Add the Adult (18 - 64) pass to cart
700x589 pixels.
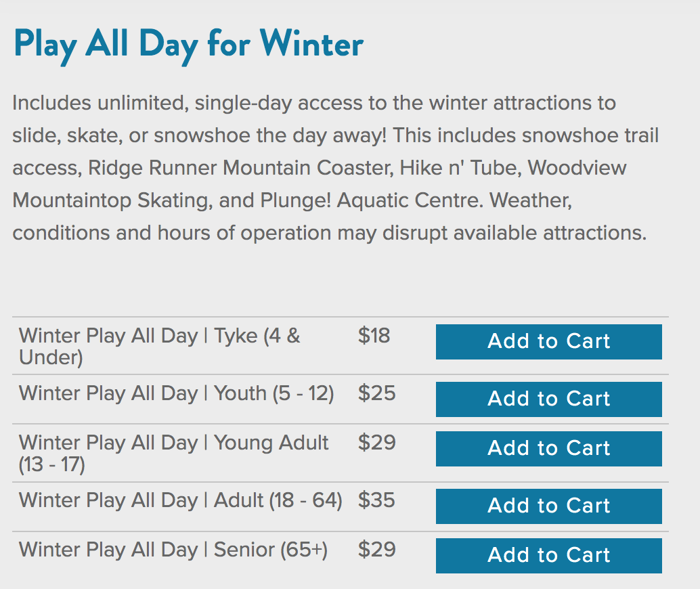(548, 506)
